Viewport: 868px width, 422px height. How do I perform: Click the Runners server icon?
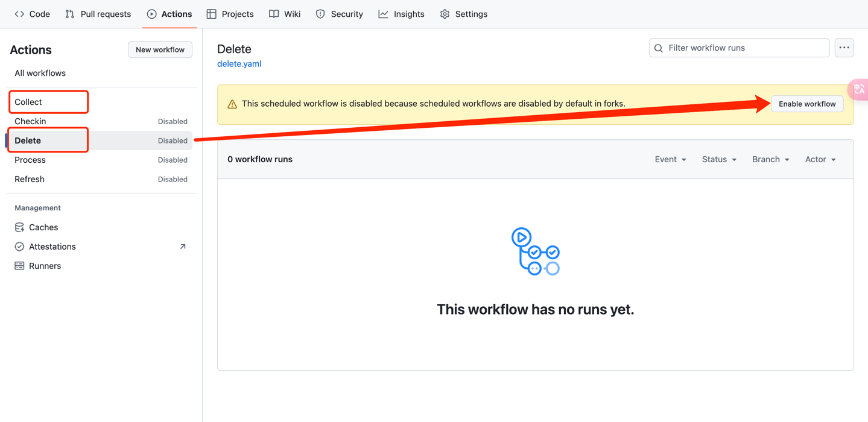pos(19,266)
